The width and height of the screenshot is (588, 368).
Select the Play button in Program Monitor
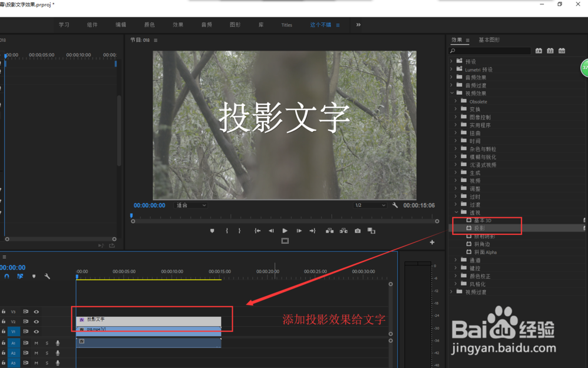click(x=285, y=231)
